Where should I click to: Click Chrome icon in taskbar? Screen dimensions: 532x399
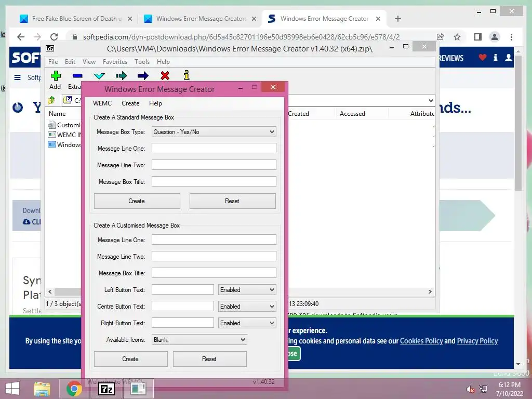click(x=74, y=389)
